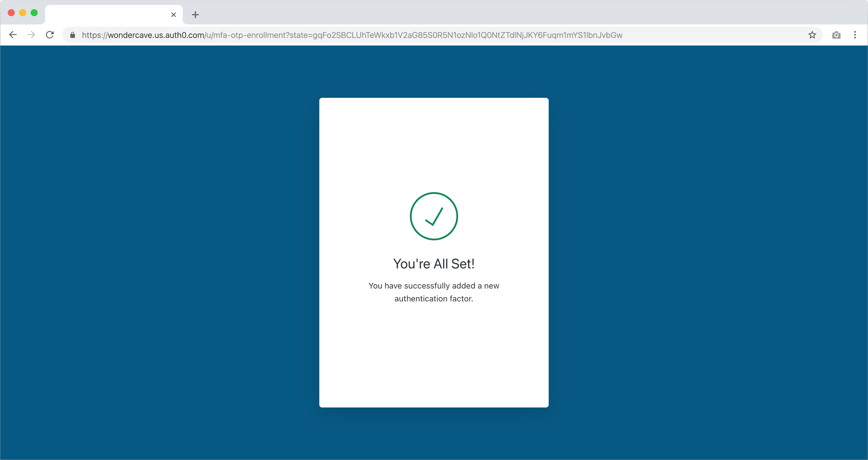Click the "You're All Set!" heading
The height and width of the screenshot is (460, 868).
point(434,264)
